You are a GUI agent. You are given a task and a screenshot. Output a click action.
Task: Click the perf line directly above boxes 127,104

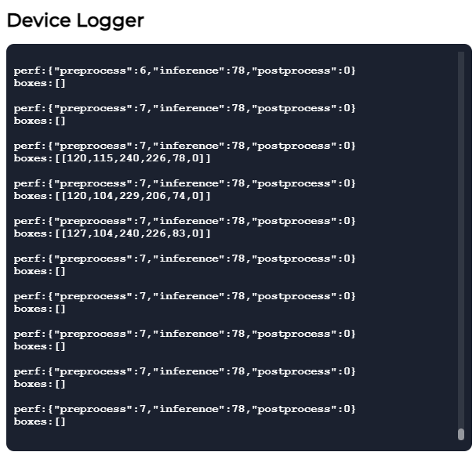(184, 221)
